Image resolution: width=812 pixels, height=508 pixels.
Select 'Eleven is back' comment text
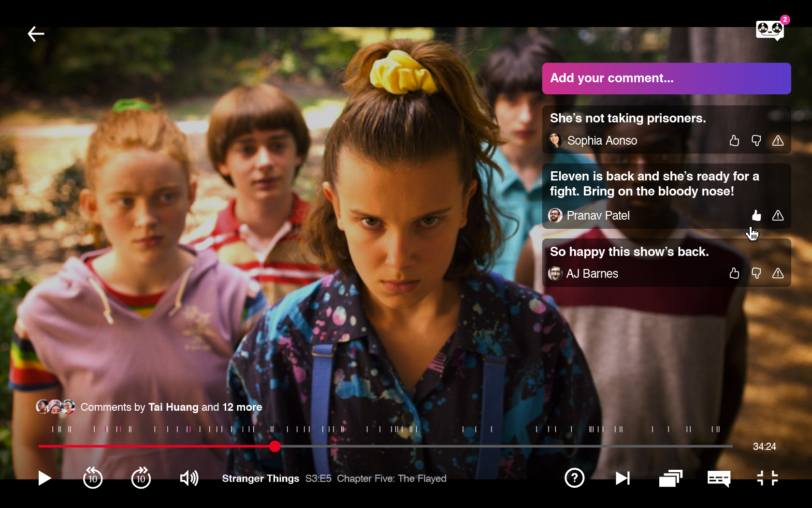[654, 184]
